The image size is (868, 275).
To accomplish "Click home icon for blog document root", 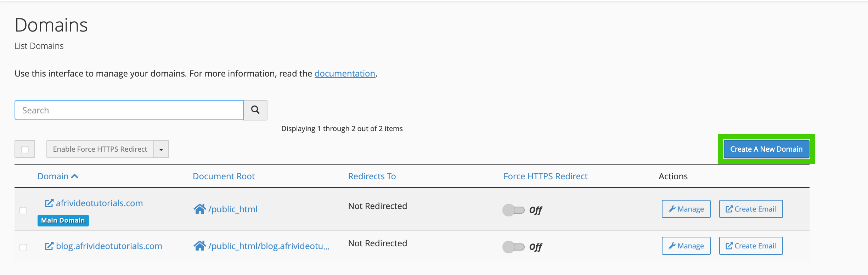I will (199, 246).
